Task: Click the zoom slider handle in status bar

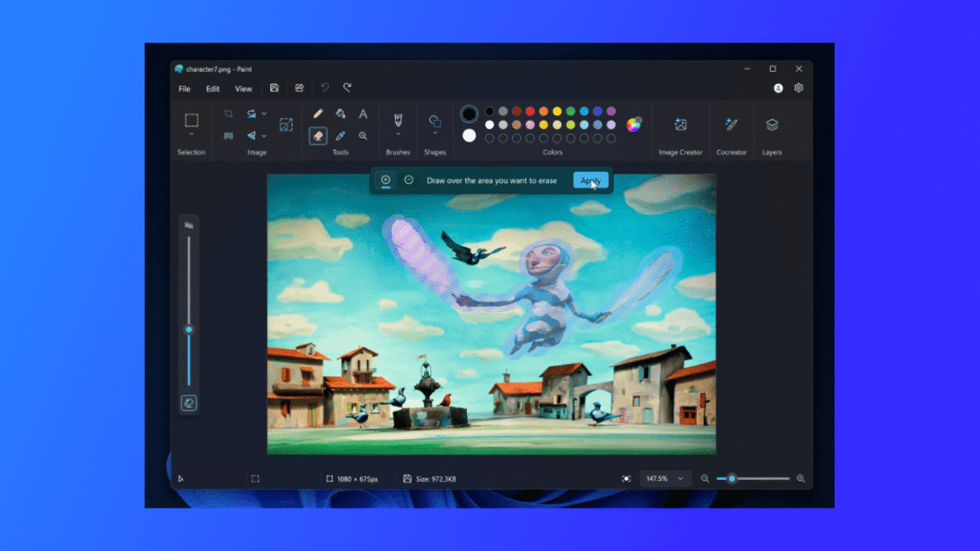Action: coord(732,478)
